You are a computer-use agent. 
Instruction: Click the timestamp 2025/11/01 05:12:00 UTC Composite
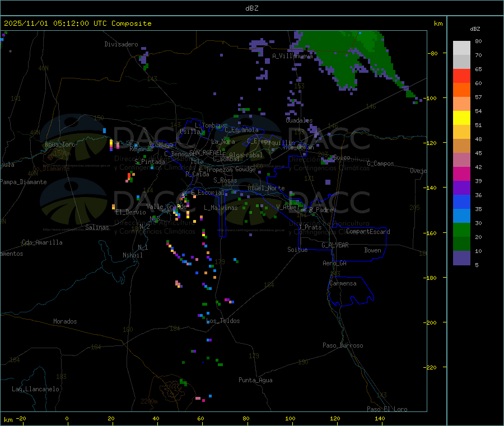pos(77,24)
